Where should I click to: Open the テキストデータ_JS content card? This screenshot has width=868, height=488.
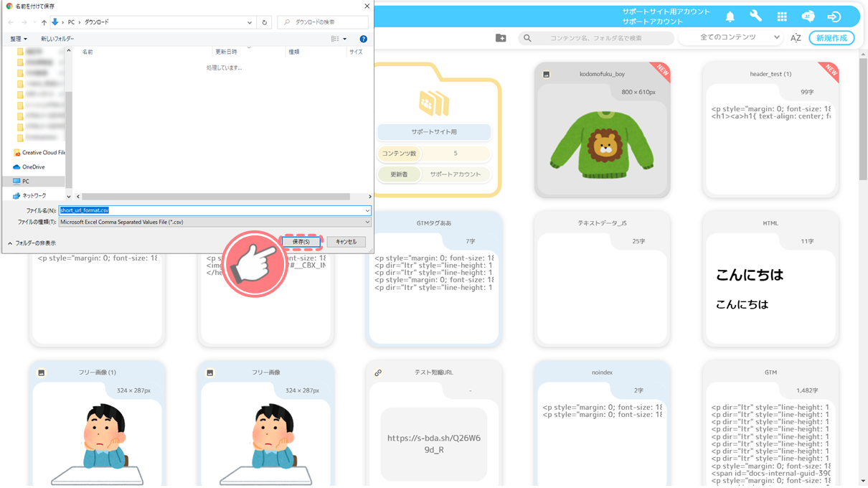click(603, 278)
